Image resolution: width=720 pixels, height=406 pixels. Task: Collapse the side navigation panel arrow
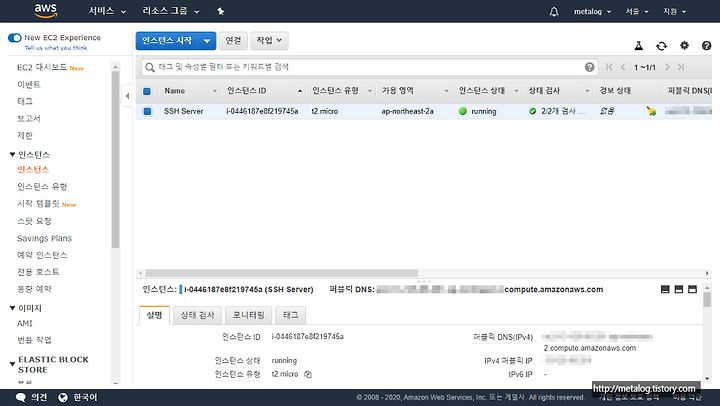tap(127, 96)
